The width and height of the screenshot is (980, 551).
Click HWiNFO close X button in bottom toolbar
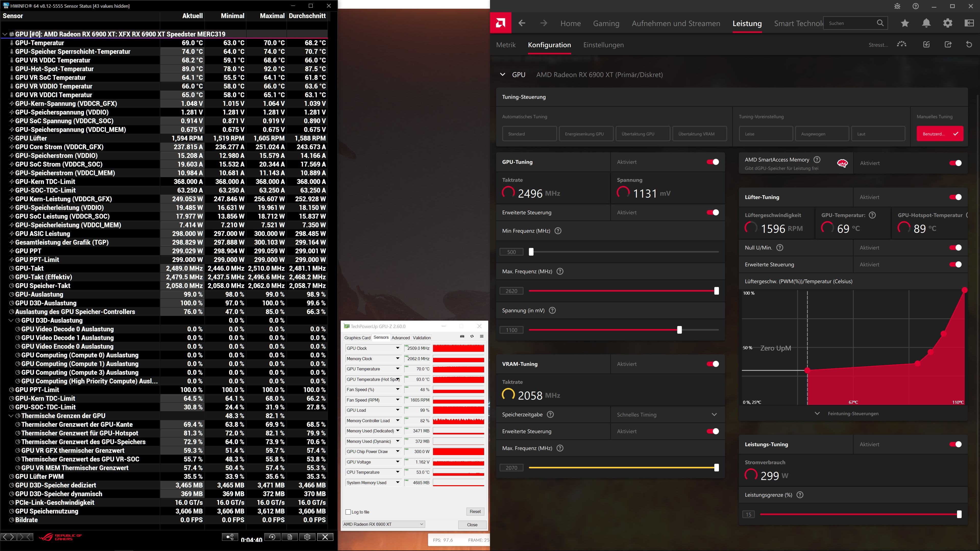325,537
